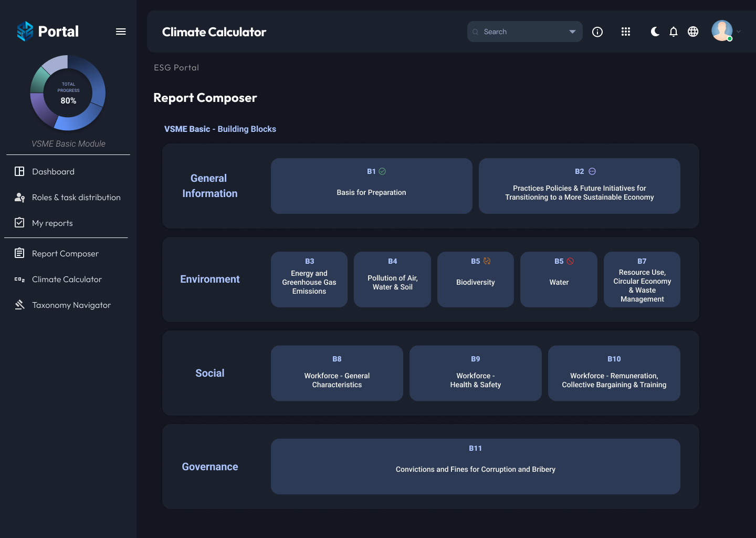This screenshot has width=756, height=538.
Task: Toggle dark mode moon icon
Action: click(x=655, y=32)
